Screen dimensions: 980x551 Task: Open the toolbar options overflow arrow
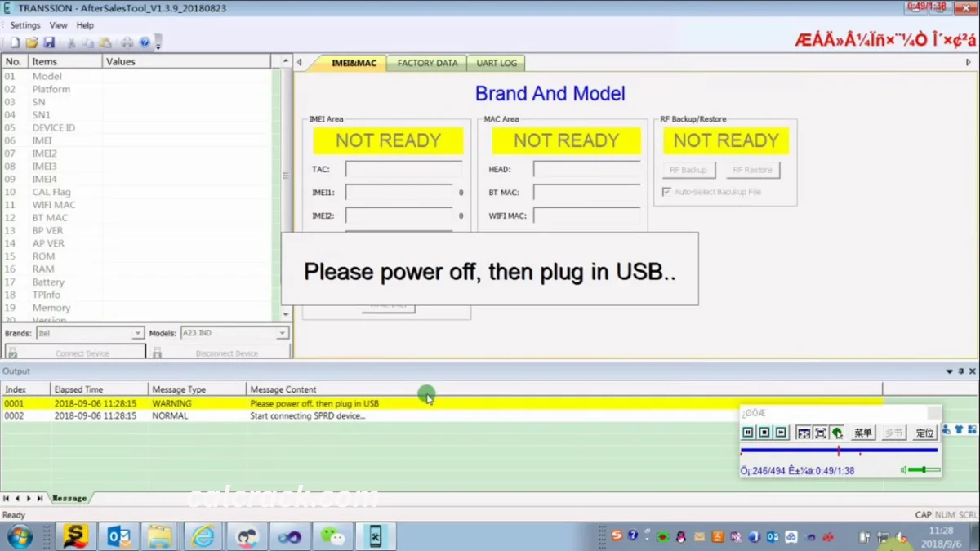(158, 43)
